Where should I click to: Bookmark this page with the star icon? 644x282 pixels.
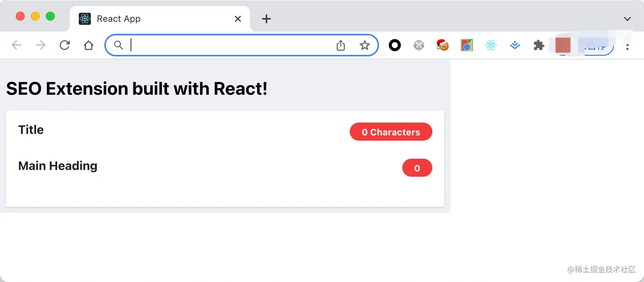pyautogui.click(x=365, y=45)
